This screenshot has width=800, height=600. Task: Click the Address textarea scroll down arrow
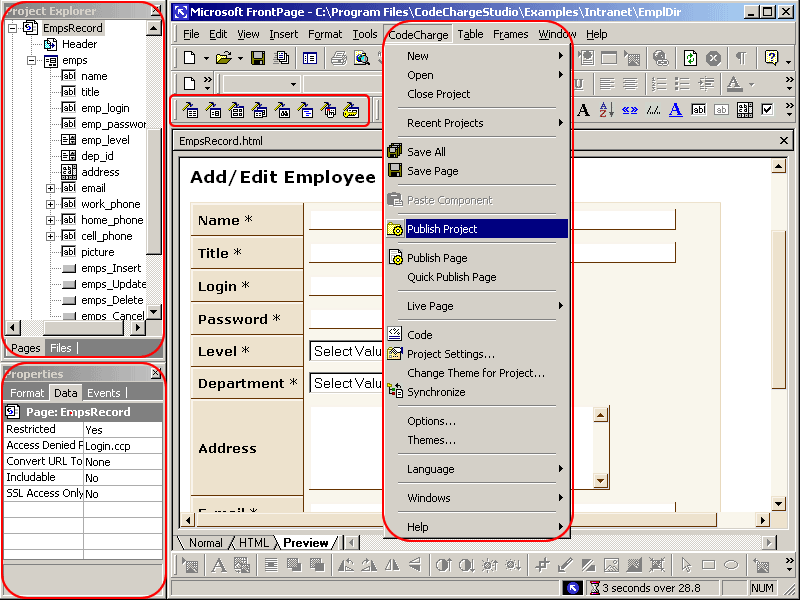600,480
